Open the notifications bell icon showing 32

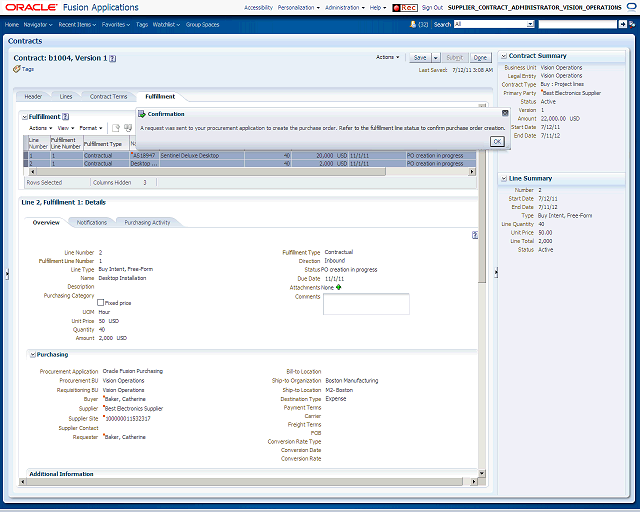click(x=413, y=24)
